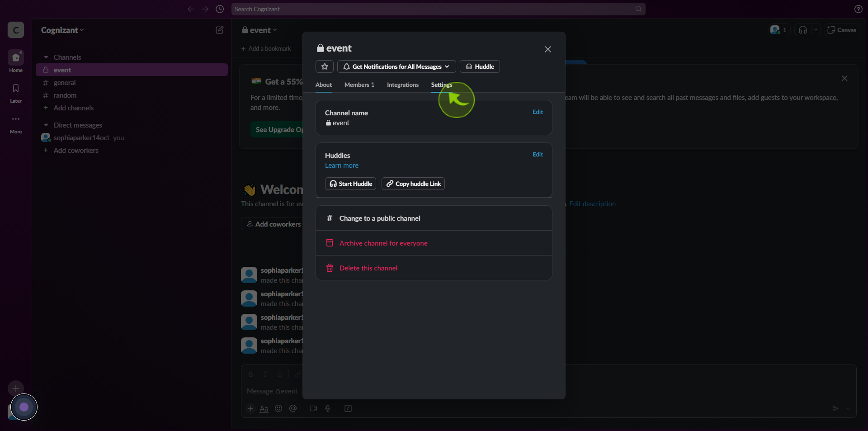Click the Edit description link
The height and width of the screenshot is (431, 868).
click(592, 204)
